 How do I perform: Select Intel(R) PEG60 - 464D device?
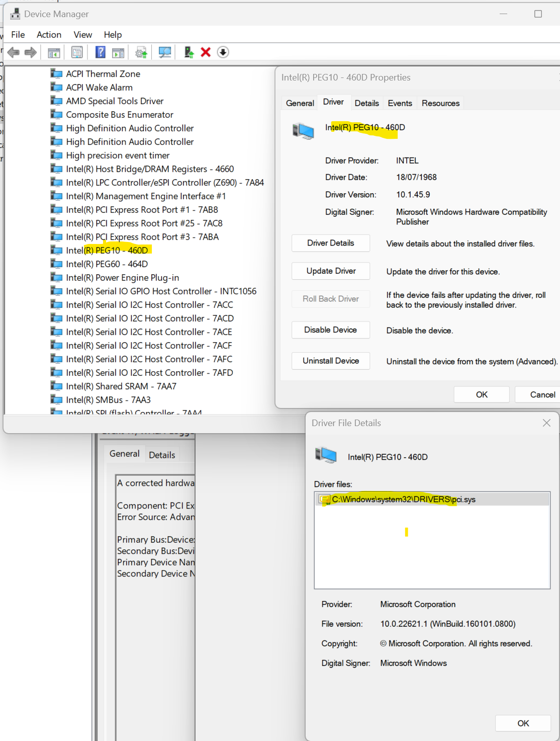[x=107, y=264]
